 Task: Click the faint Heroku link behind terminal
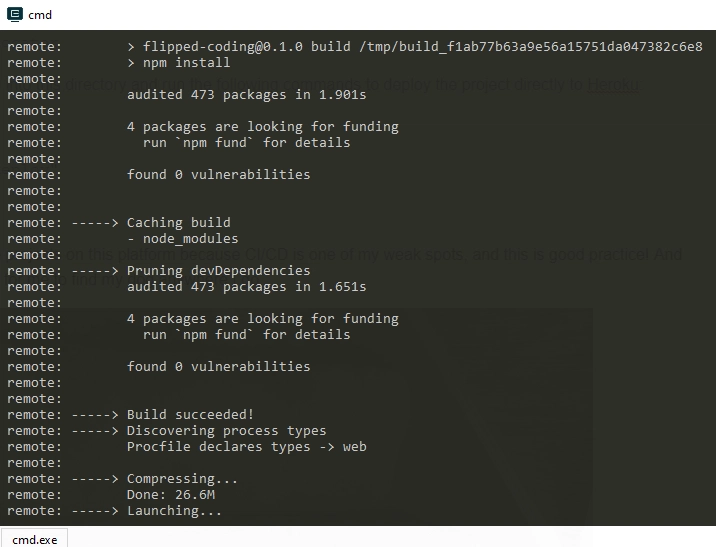click(x=613, y=84)
